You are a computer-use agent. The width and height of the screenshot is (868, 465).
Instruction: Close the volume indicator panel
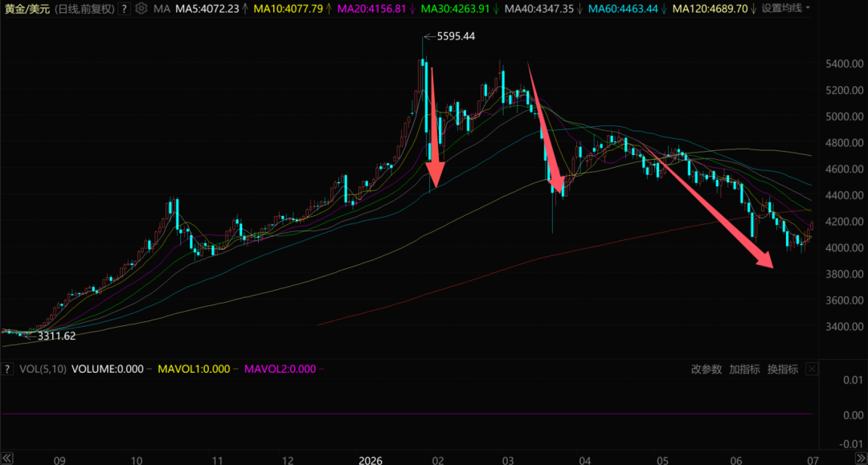click(x=812, y=369)
